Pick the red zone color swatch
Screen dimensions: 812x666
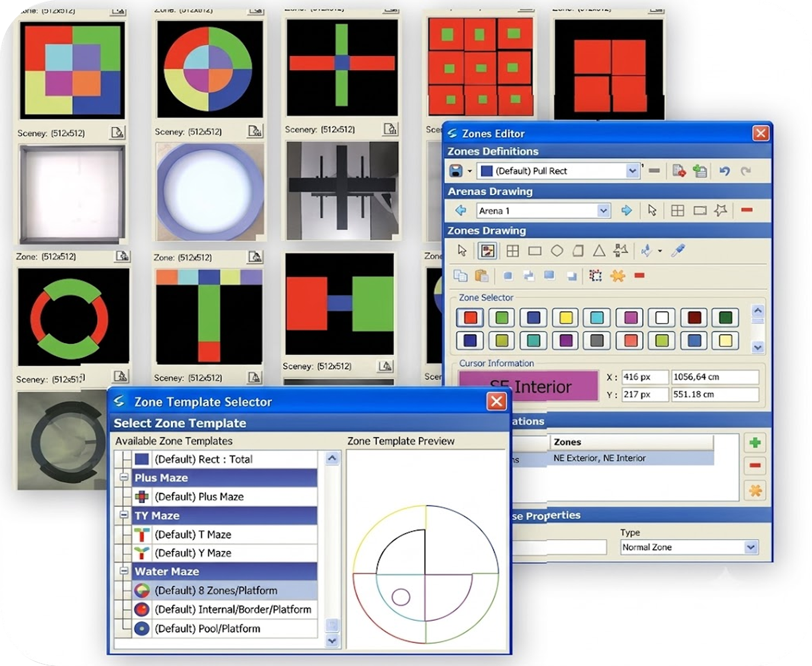470,318
